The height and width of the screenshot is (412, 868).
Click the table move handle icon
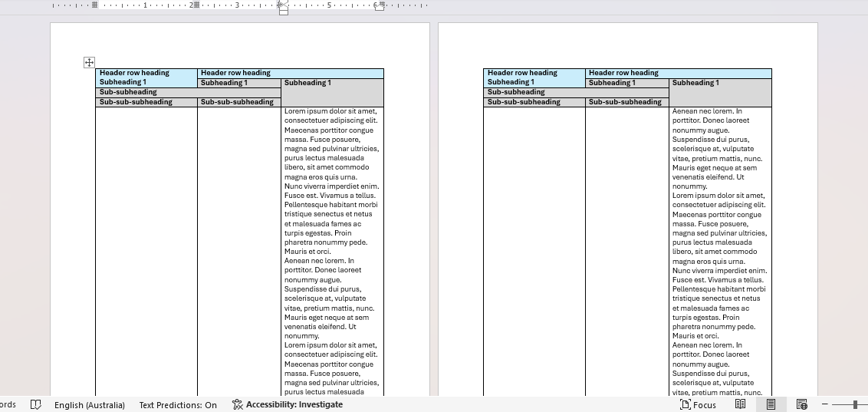pyautogui.click(x=89, y=62)
